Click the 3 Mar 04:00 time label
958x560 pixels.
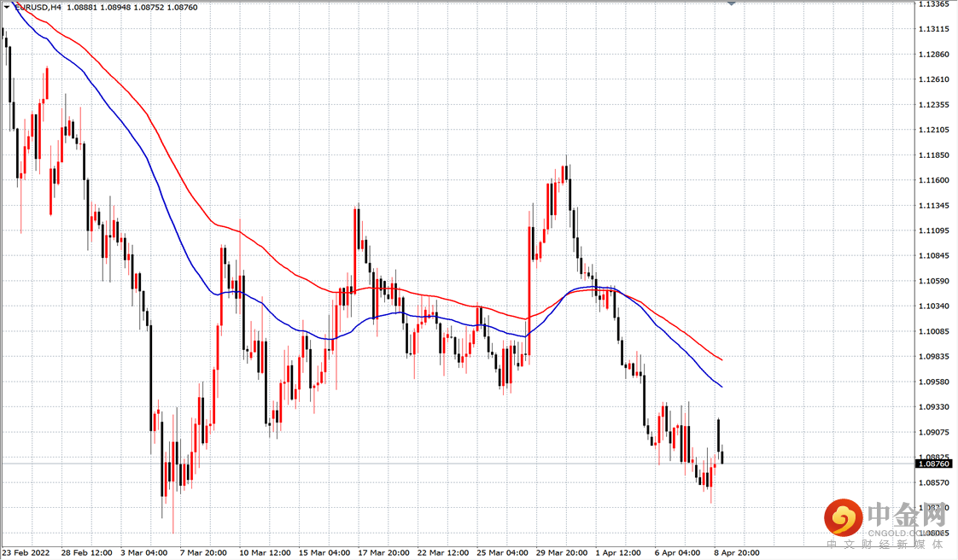(x=143, y=552)
